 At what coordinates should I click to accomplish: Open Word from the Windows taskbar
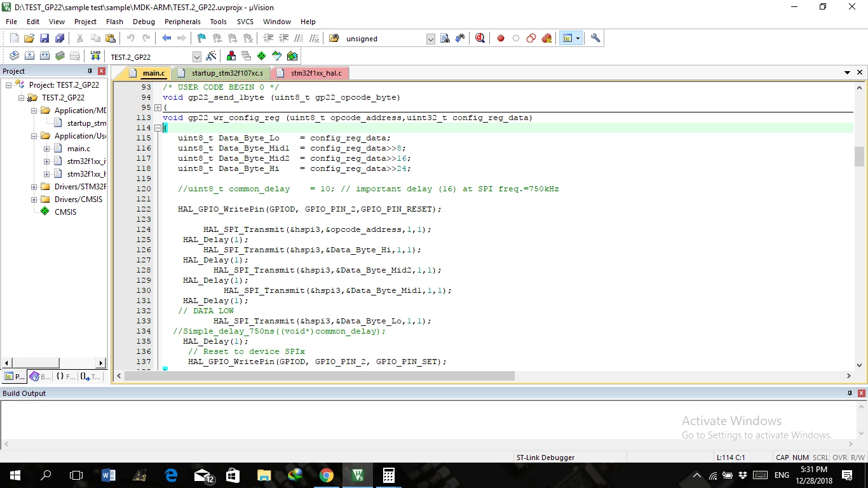pyautogui.click(x=108, y=475)
